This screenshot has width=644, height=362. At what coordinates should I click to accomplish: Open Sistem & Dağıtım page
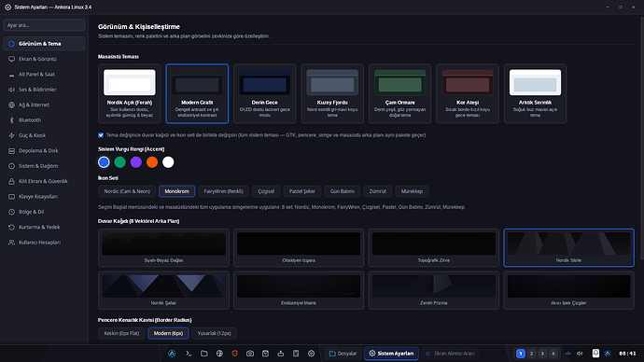click(44, 166)
